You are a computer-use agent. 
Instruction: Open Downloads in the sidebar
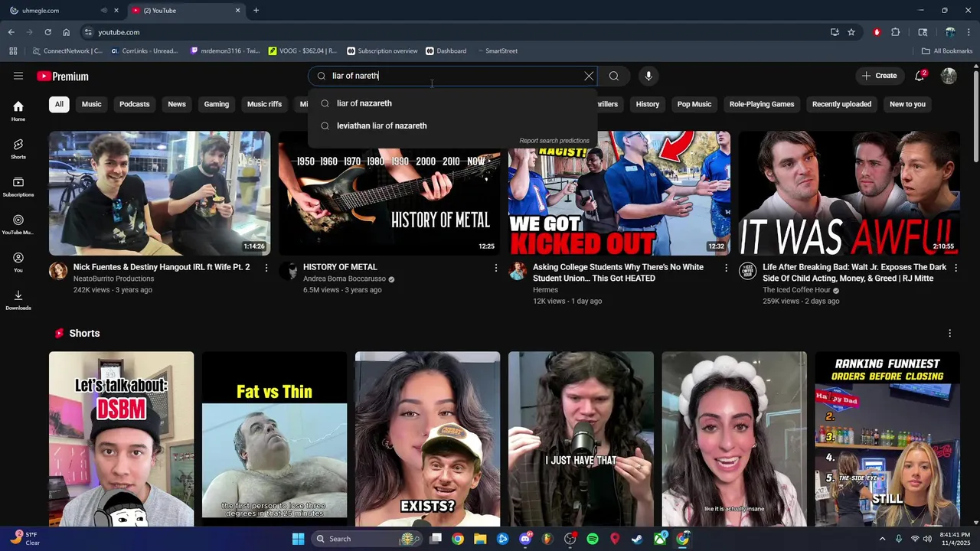(x=18, y=300)
